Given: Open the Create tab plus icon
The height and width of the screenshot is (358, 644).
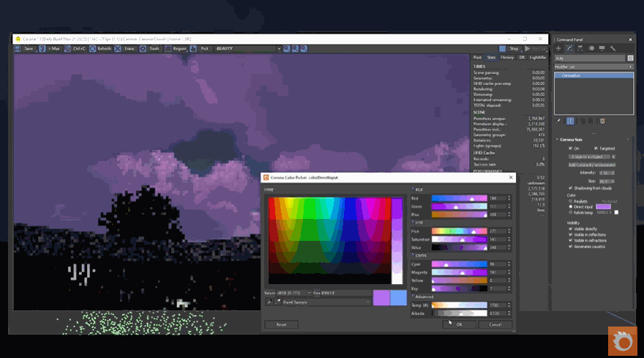Looking at the screenshot, I should pyautogui.click(x=558, y=48).
